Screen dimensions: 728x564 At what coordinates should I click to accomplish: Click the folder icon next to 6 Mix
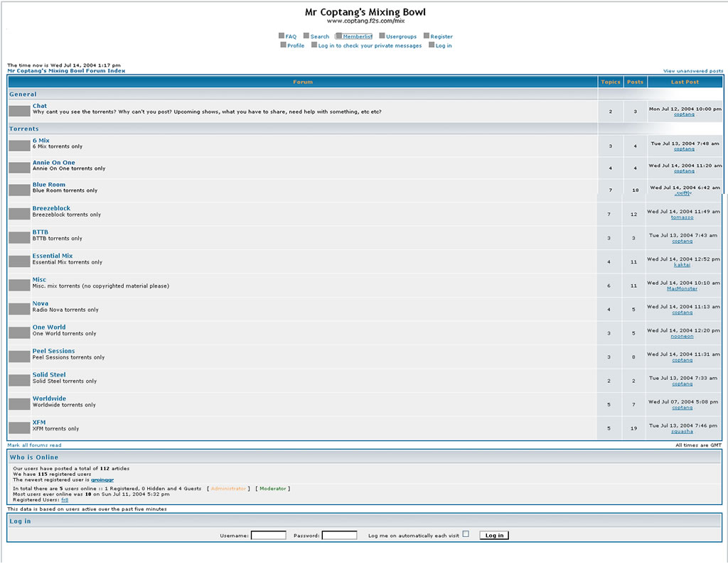[19, 146]
